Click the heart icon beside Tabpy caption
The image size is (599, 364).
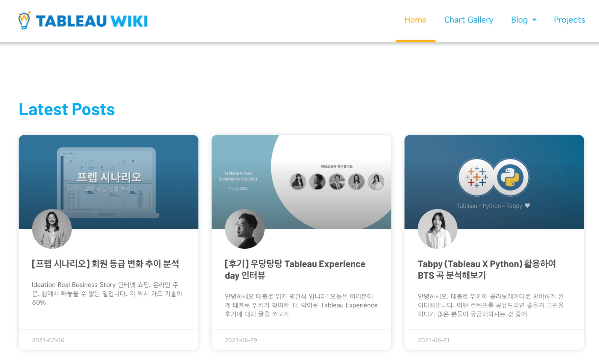pyautogui.click(x=527, y=205)
